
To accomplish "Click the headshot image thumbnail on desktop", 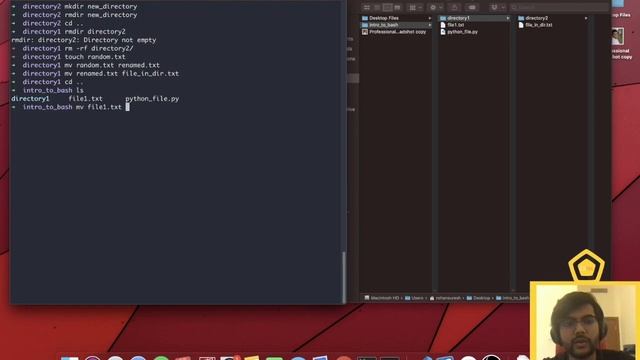I will (618, 37).
